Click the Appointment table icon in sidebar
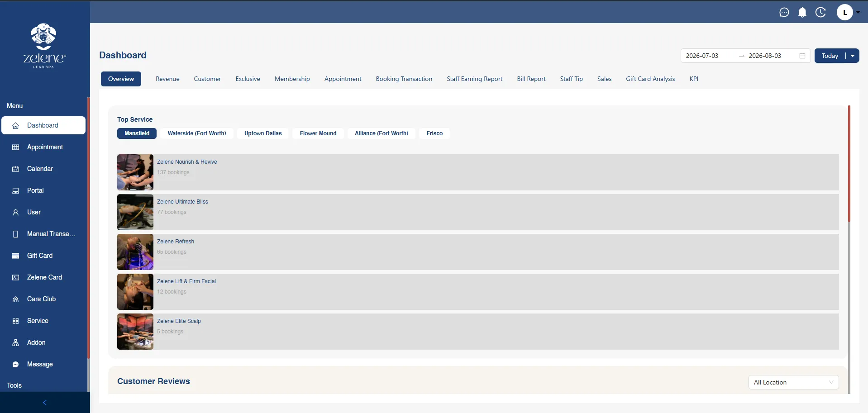The height and width of the screenshot is (413, 868). tap(16, 147)
